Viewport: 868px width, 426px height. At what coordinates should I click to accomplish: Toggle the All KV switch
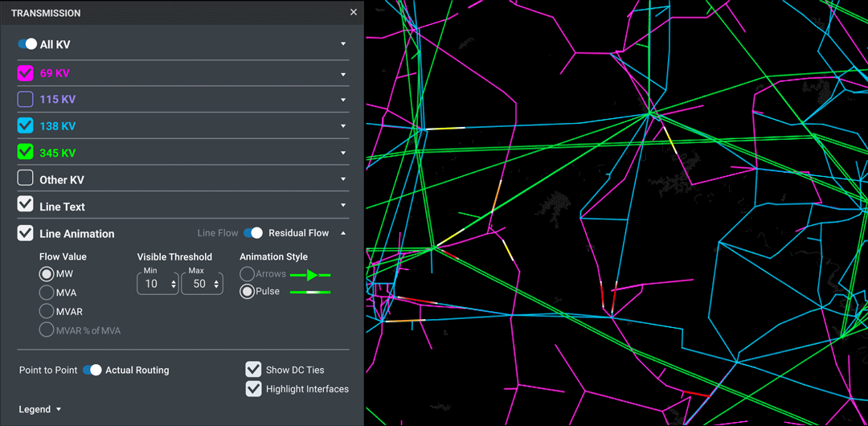coord(27,45)
